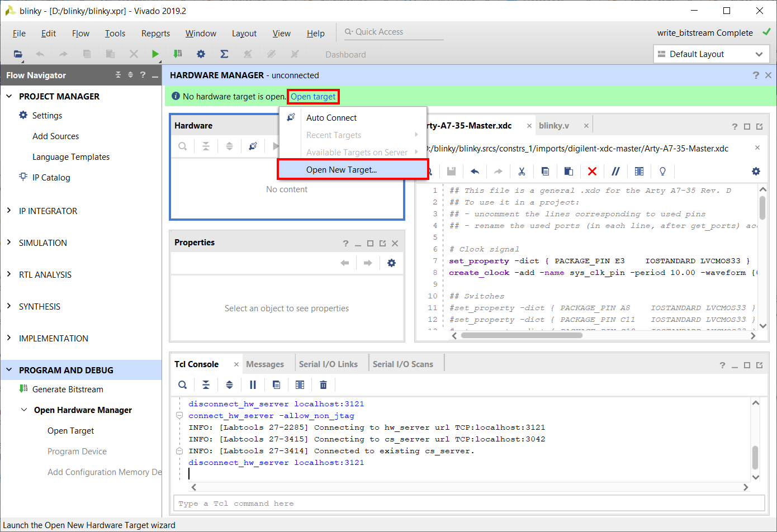Click the Open target link
777x532 pixels.
313,97
